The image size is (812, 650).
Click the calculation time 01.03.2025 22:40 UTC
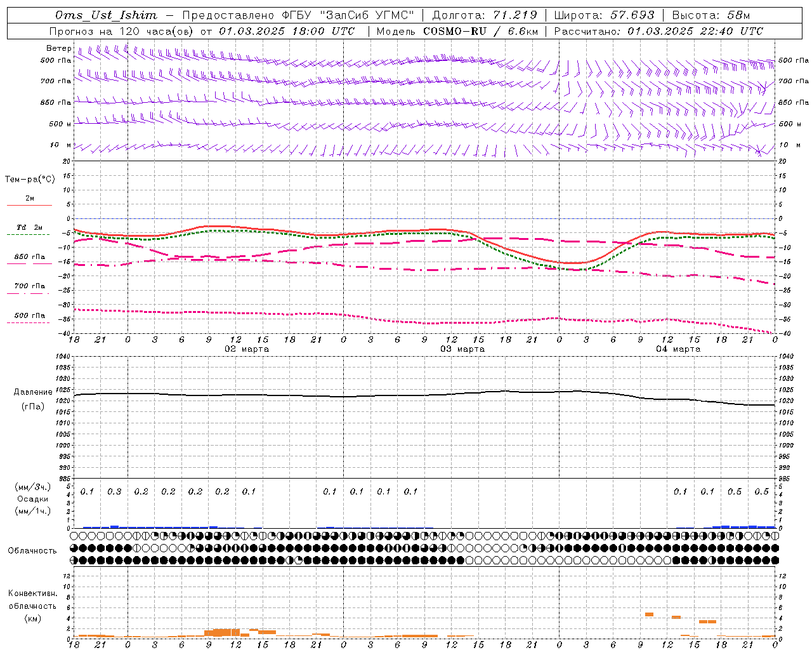(x=695, y=31)
